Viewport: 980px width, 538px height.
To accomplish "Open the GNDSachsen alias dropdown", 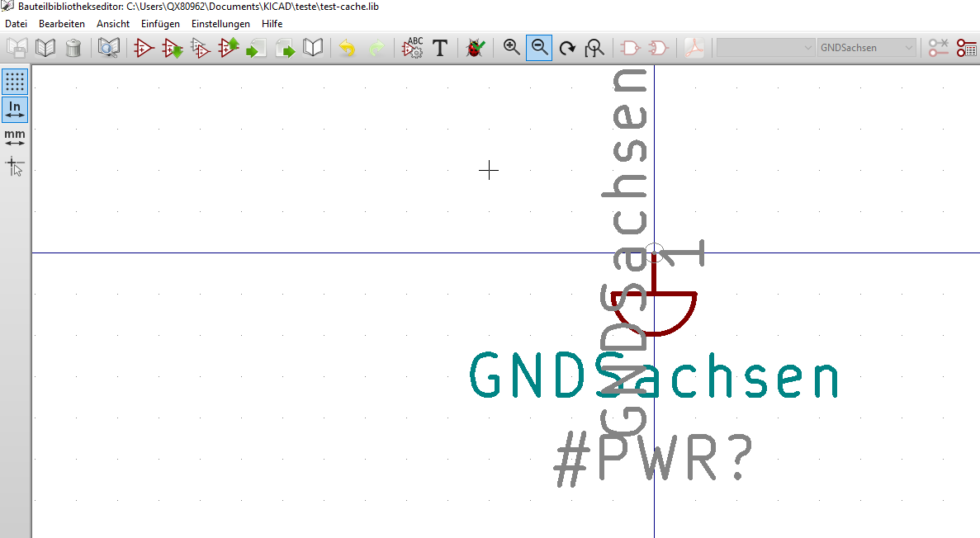I will coord(867,48).
